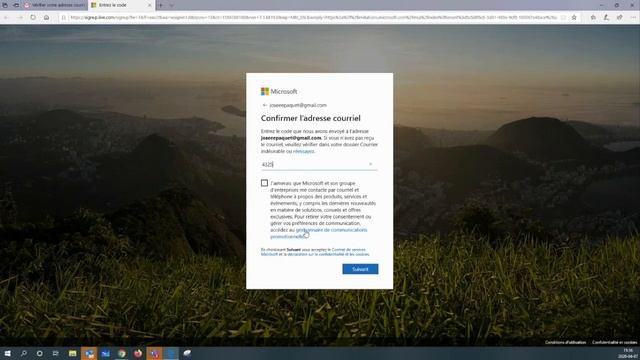This screenshot has width=640, height=360.
Task: Open Windows search magnifier in taskbar
Action: 23,353
